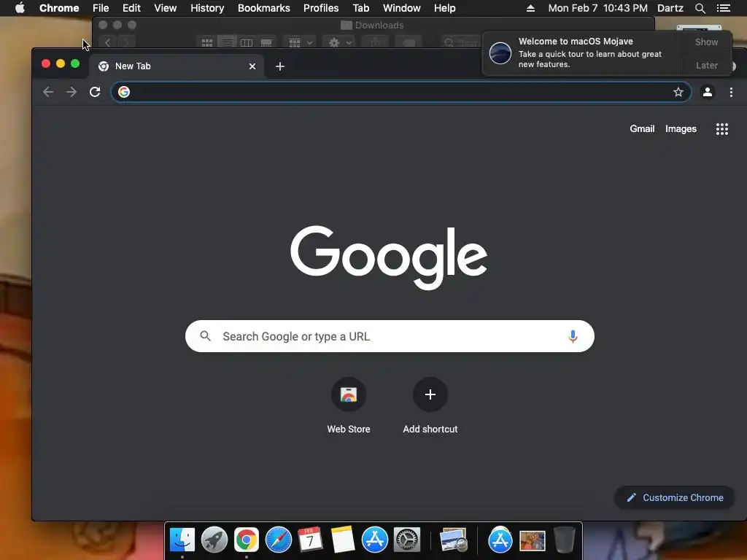Screen dimensions: 747x560
Task: Click the Search Google or type a URL box
Action: 390,336
